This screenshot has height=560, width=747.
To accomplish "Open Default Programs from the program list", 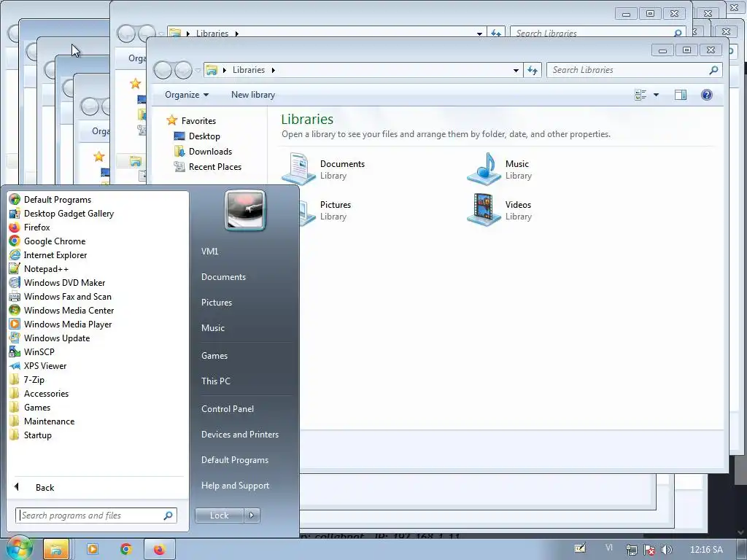I will [57, 200].
